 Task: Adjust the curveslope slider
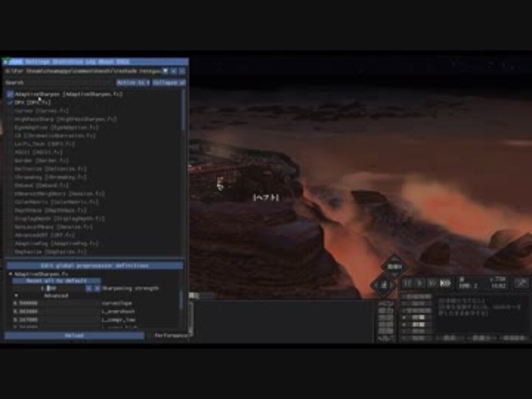(57, 303)
